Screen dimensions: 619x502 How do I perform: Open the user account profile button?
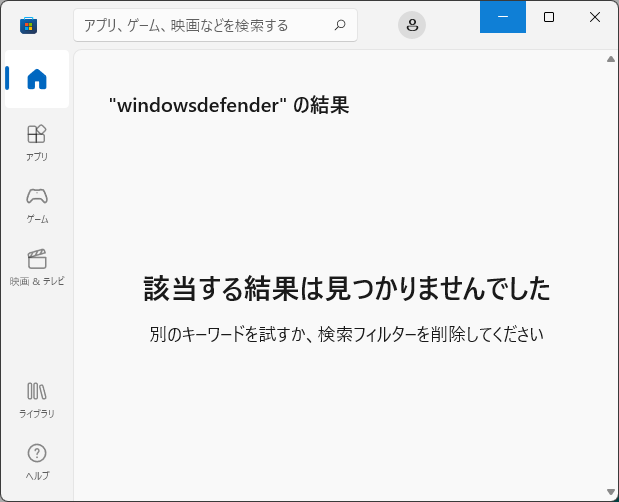[412, 25]
